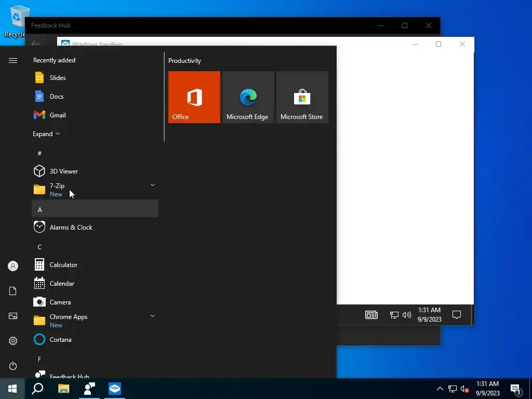This screenshot has width=532, height=399.
Task: Expand the 7-Zip folder chevron
Action: click(x=153, y=185)
